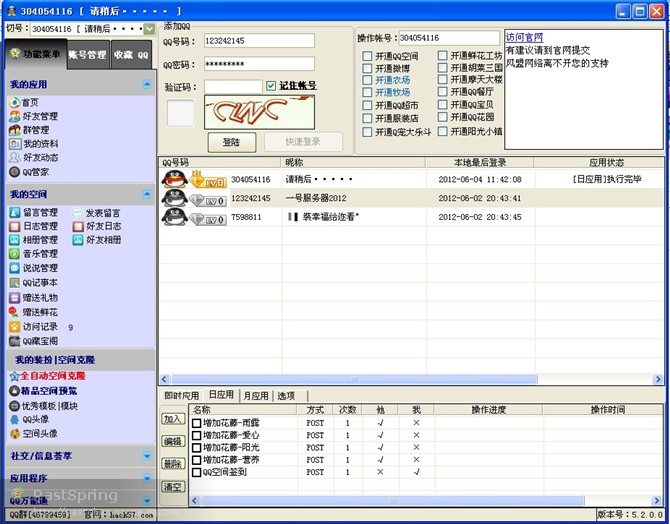Expand the QQ万能通 section
670x524 pixels.
click(x=147, y=500)
